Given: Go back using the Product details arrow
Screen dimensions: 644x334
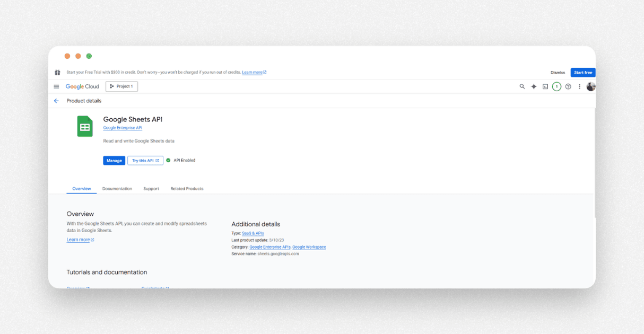Looking at the screenshot, I should [56, 101].
